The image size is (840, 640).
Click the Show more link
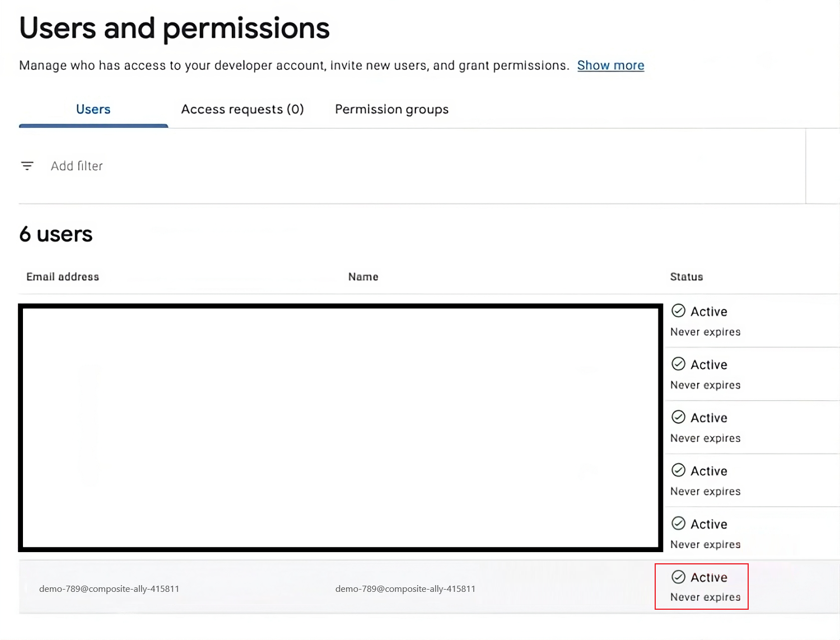[x=610, y=66]
